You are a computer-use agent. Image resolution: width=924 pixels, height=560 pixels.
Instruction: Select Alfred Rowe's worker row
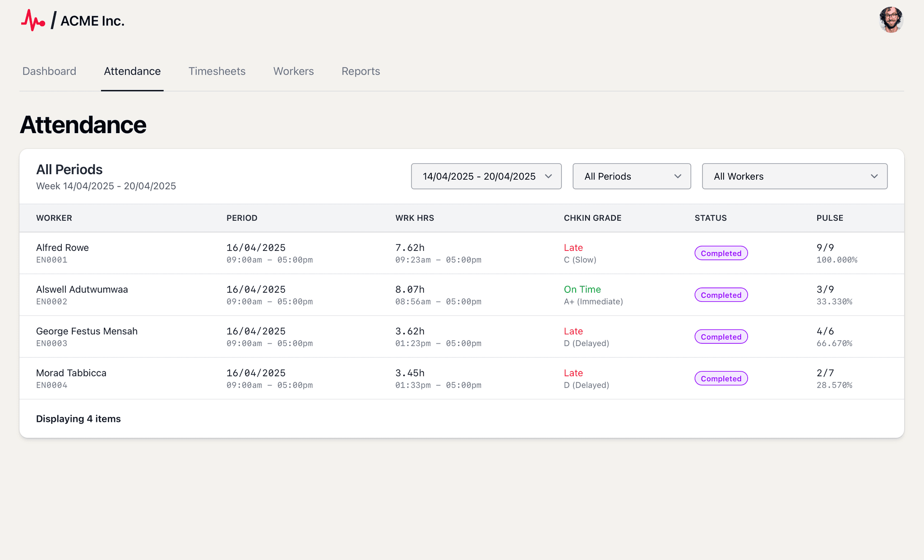point(62,247)
